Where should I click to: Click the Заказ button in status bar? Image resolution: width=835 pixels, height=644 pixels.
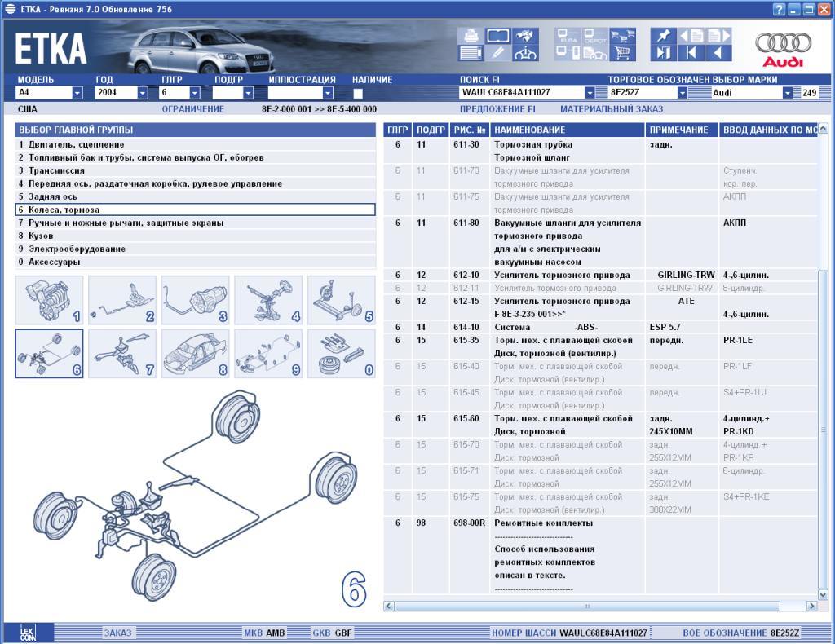[x=117, y=633]
